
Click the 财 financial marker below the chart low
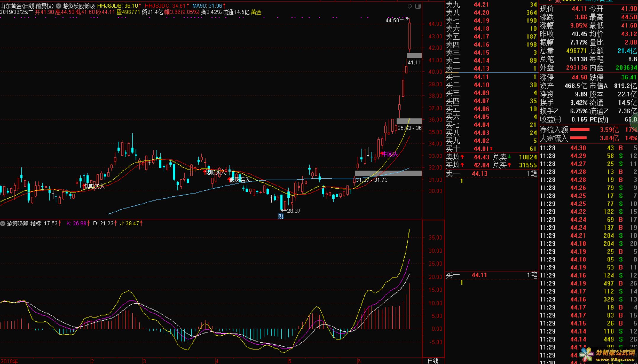[281, 216]
